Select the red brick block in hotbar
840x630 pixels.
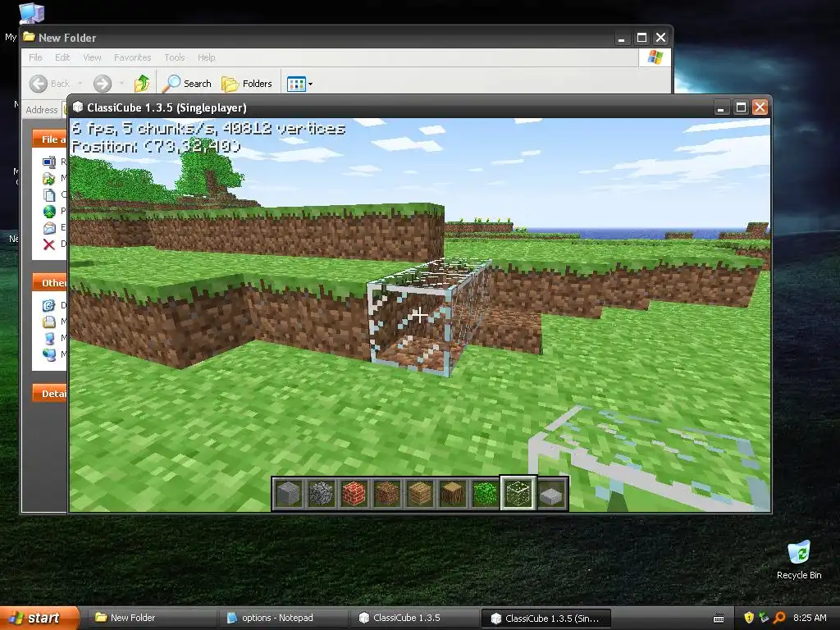click(x=354, y=493)
